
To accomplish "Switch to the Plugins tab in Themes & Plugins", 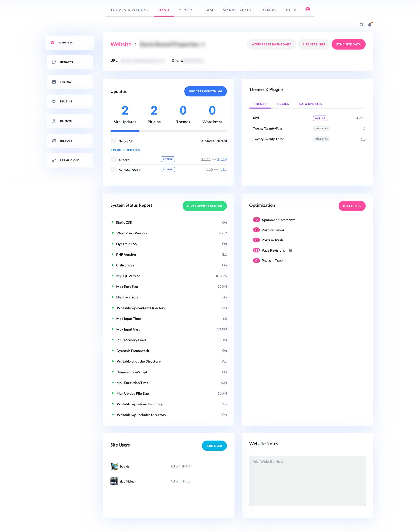I will 282,104.
